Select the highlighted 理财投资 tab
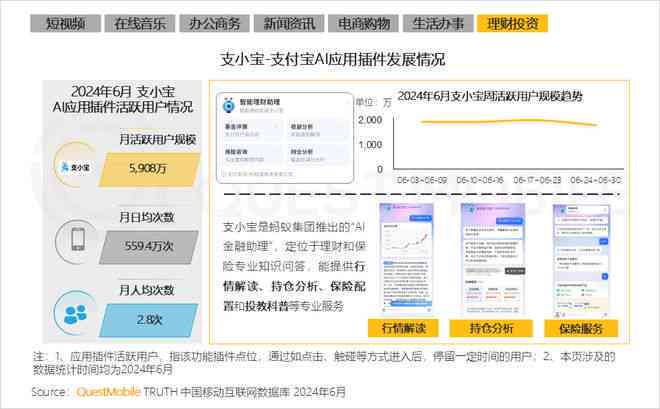This screenshot has width=660, height=409. point(513,23)
